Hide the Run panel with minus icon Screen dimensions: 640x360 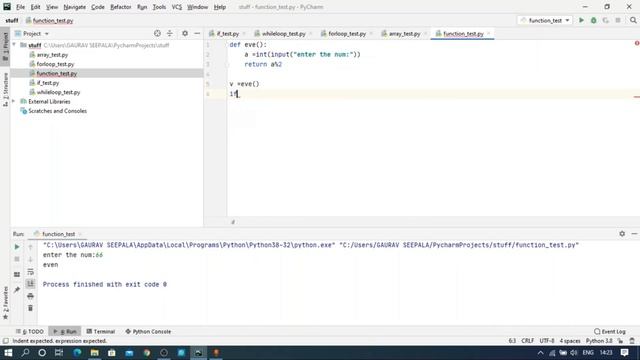click(634, 234)
